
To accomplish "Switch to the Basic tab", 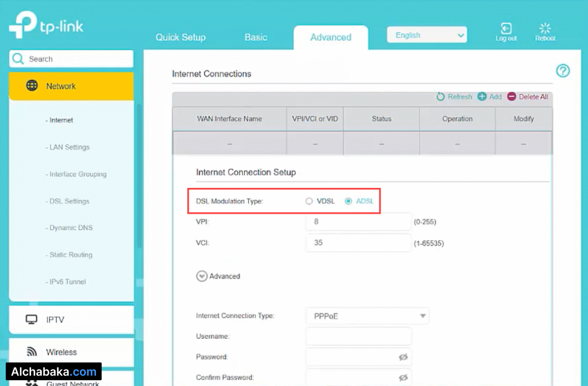I will pos(256,37).
